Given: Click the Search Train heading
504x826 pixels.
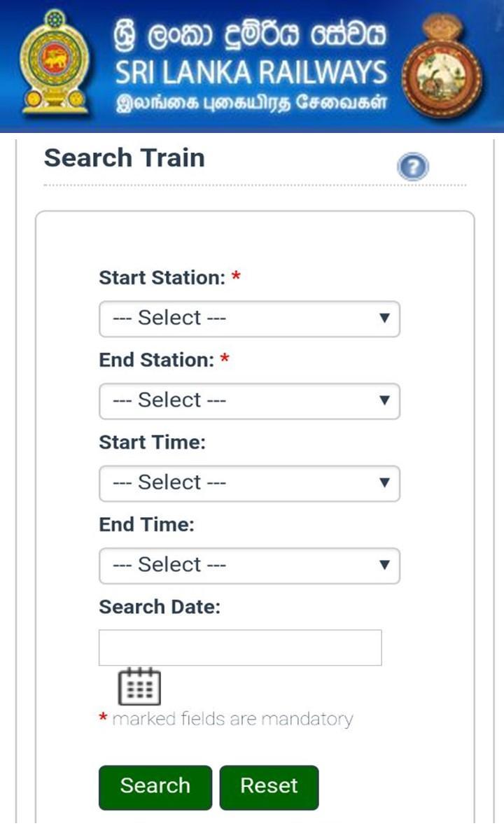Looking at the screenshot, I should 125,158.
